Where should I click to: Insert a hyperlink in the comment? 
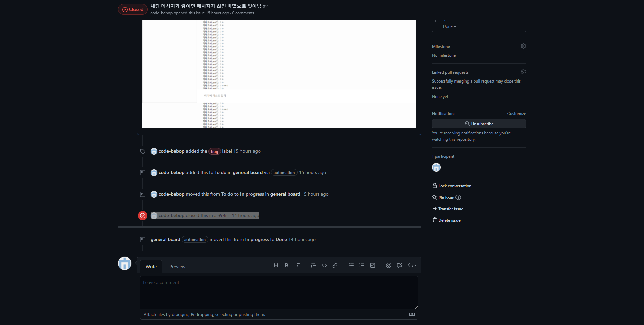(x=335, y=265)
